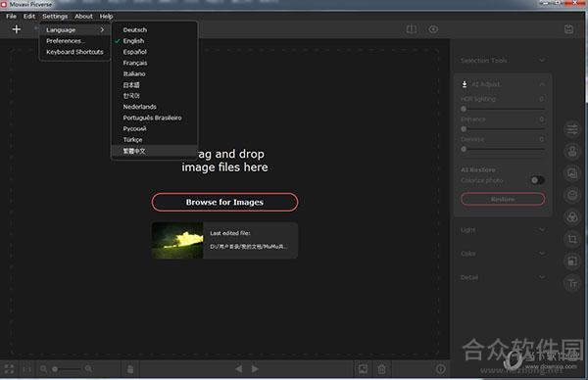Select Italiano language
The image size is (588, 380).
coord(154,73)
